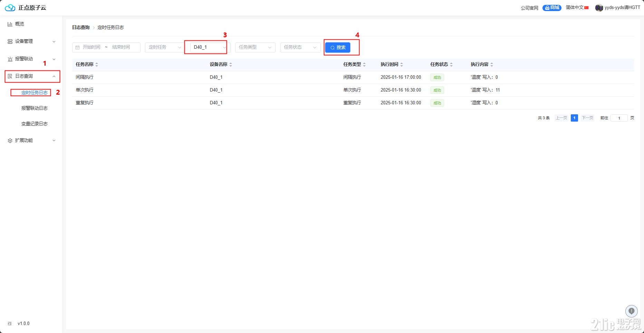This screenshot has height=333, width=644.
Task: Open the 设备管理 menu label
Action: [x=24, y=41]
